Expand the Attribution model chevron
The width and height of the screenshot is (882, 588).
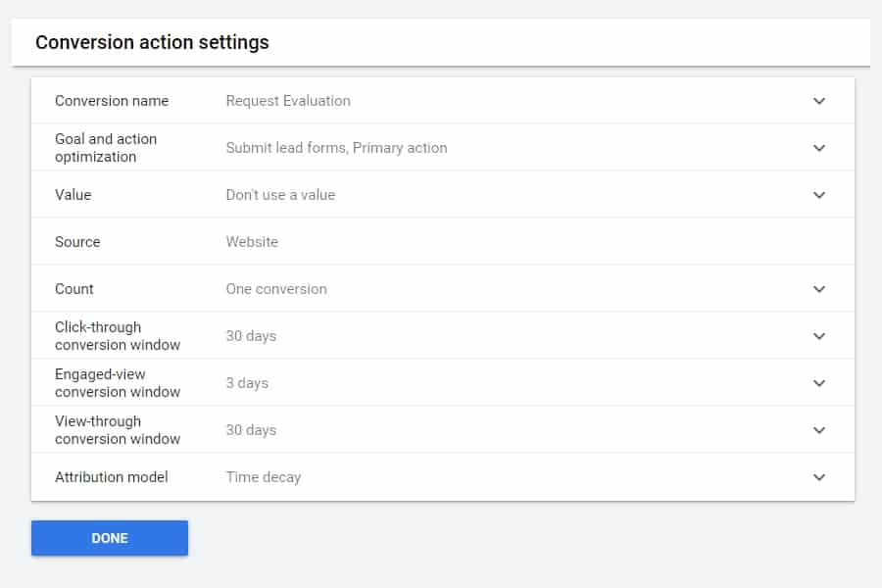[819, 477]
